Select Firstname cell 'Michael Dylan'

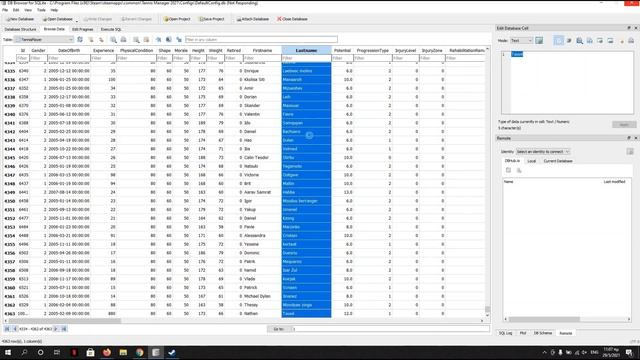[262, 296]
